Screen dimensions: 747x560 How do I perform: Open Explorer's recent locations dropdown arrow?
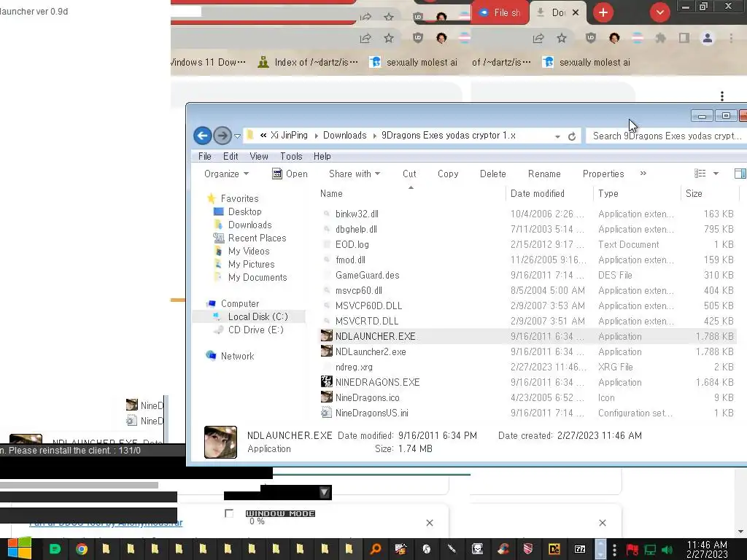[237, 136]
